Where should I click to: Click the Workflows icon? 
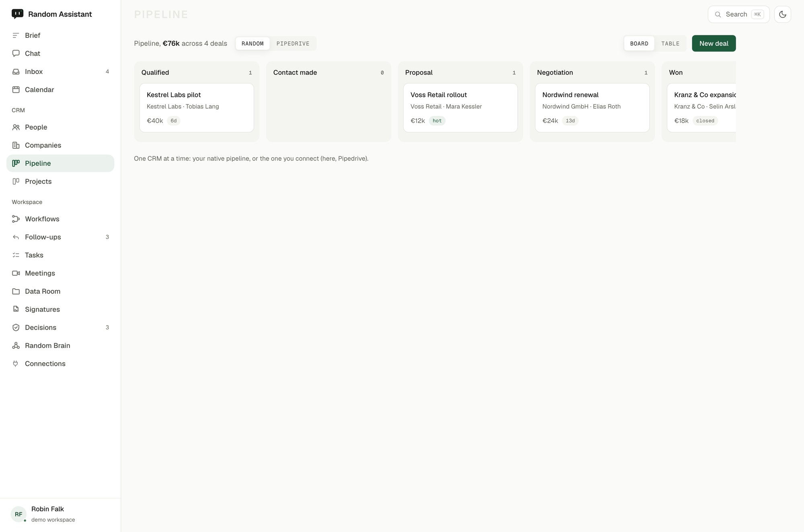pos(16,219)
